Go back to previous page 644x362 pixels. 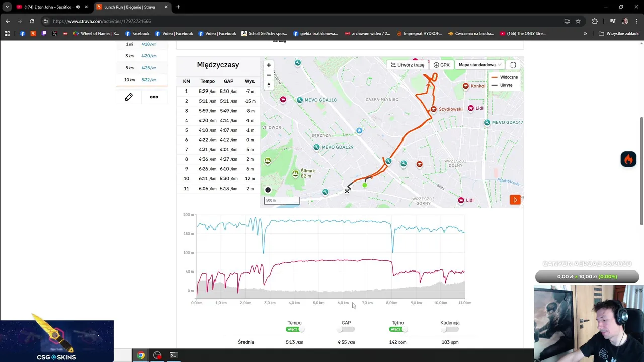[8, 21]
